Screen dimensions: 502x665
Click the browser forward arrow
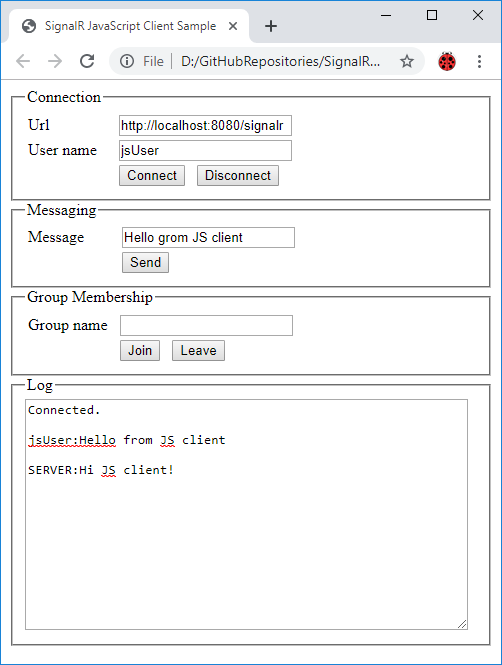tap(55, 61)
